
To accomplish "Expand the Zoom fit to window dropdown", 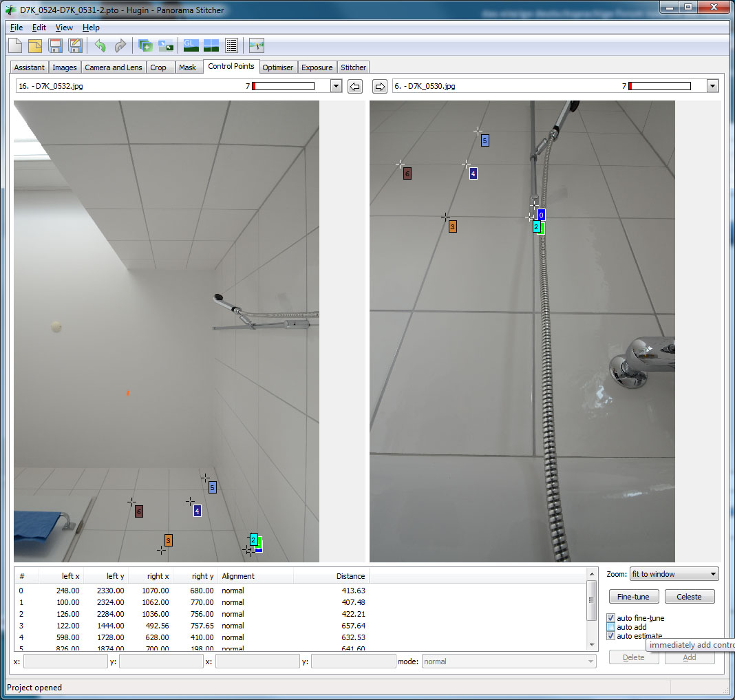I will tap(712, 574).
